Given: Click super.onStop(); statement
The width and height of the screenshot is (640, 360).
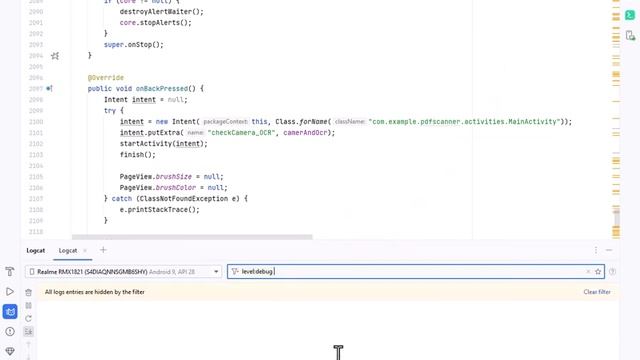Looking at the screenshot, I should 133,44.
